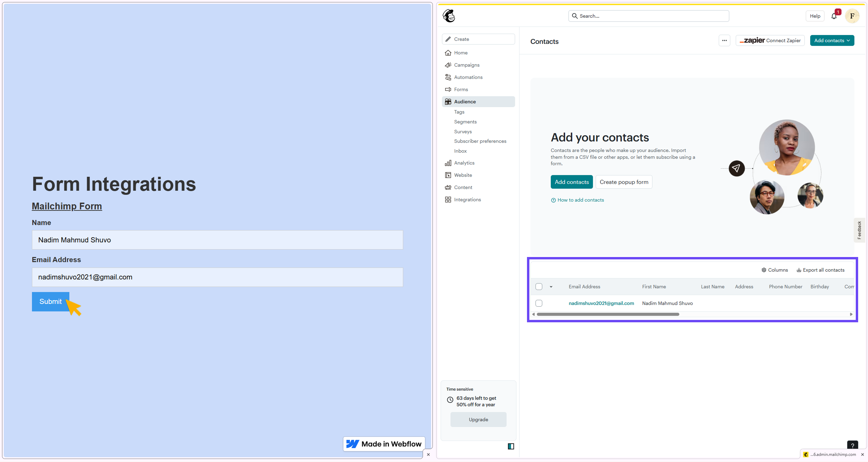868x462 pixels.
Task: Open the Add contacts dropdown in header
Action: pyautogui.click(x=832, y=40)
